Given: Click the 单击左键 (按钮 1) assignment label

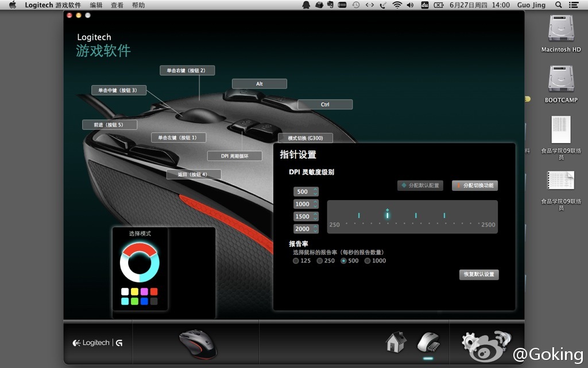Looking at the screenshot, I should [x=179, y=138].
